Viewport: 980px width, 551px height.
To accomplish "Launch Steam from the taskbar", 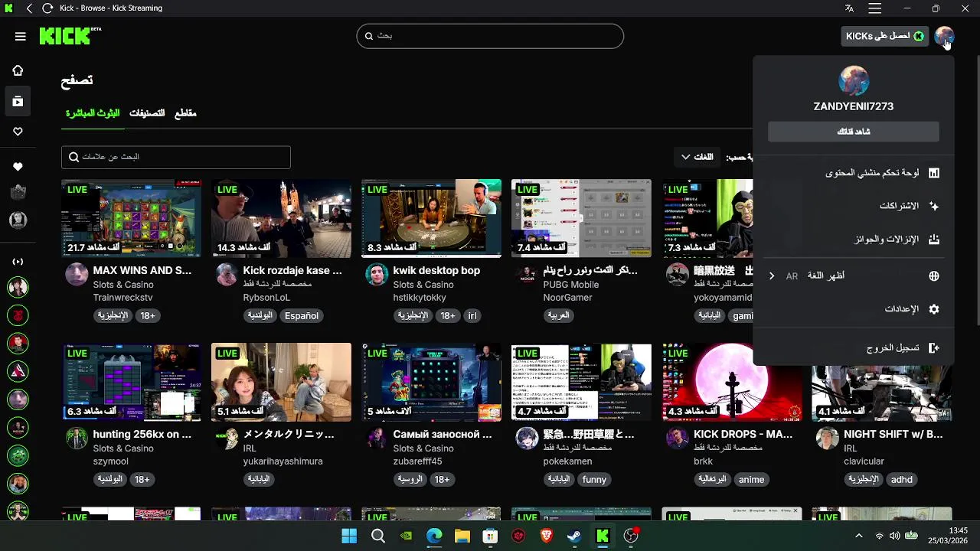I will [x=574, y=536].
